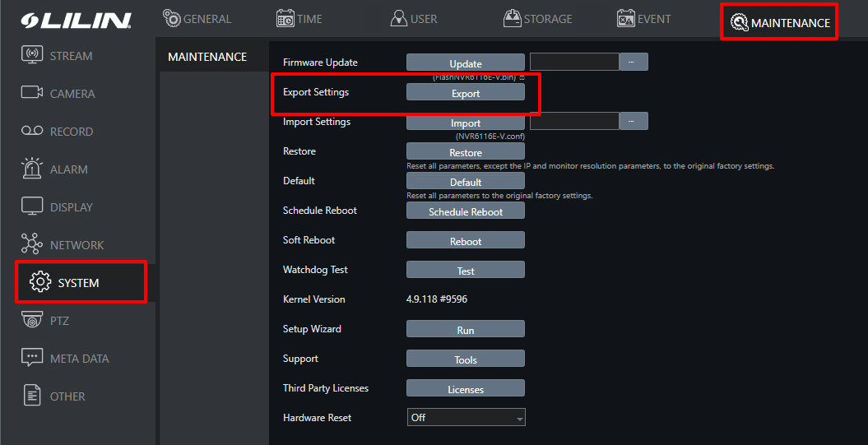This screenshot has height=445, width=868.
Task: Open Third Party Licenses button
Action: click(x=466, y=388)
